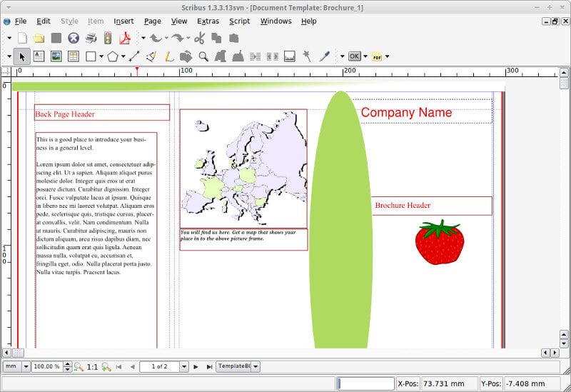Viewport: 571px width, 392px height.
Task: Open the Preflight Verifier traffic light
Action: point(108,38)
